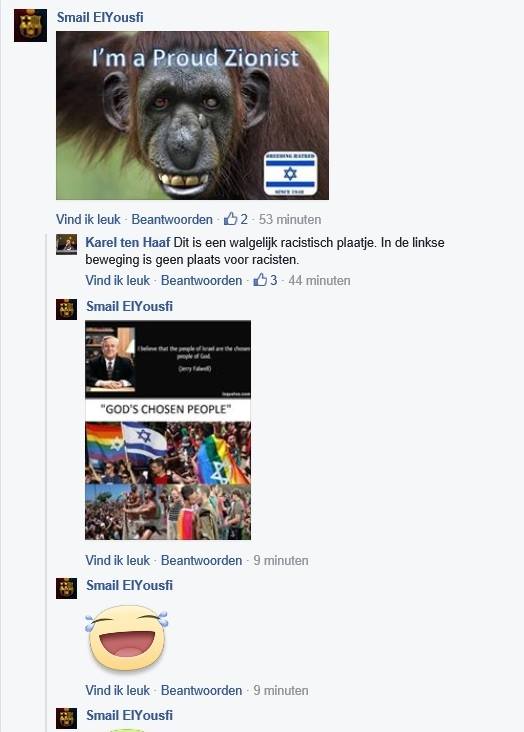Click the 53 minuten timestamp

click(x=290, y=219)
